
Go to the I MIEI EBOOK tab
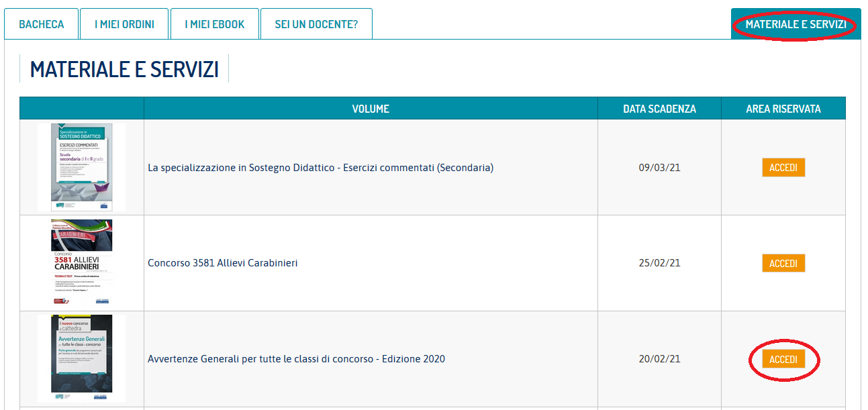pyautogui.click(x=215, y=24)
